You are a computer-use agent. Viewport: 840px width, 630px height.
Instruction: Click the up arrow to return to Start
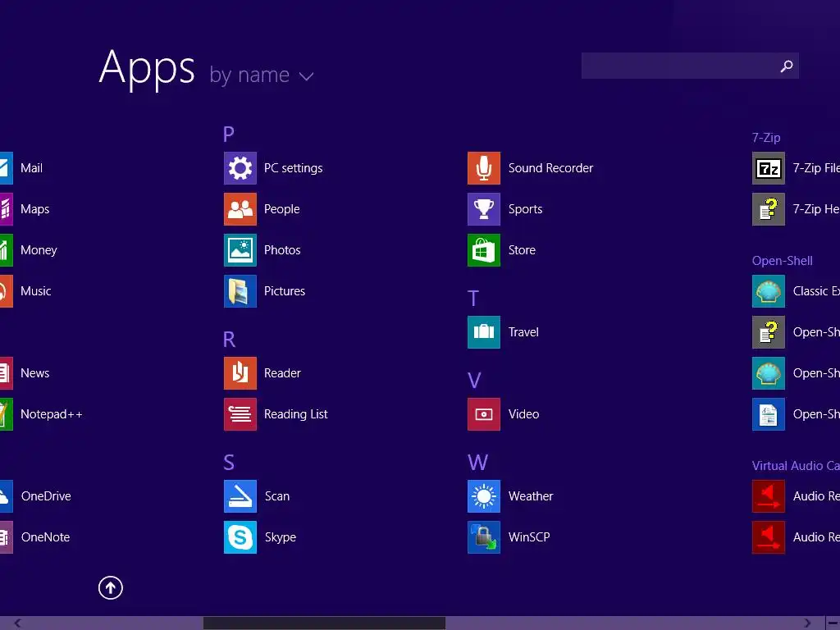coord(111,587)
